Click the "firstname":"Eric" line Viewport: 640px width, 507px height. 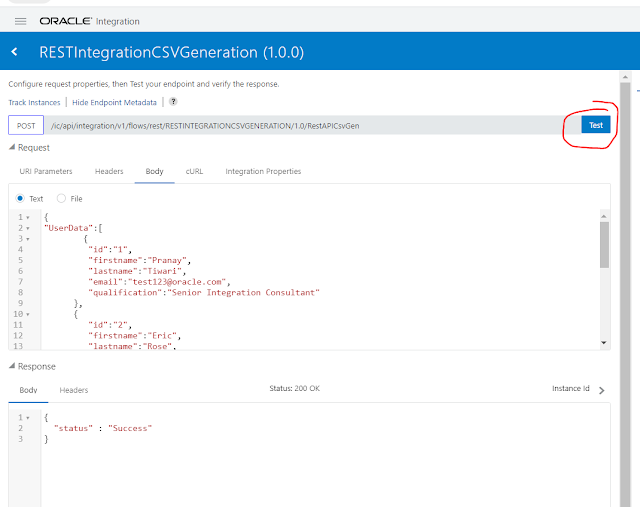pyautogui.click(x=135, y=336)
